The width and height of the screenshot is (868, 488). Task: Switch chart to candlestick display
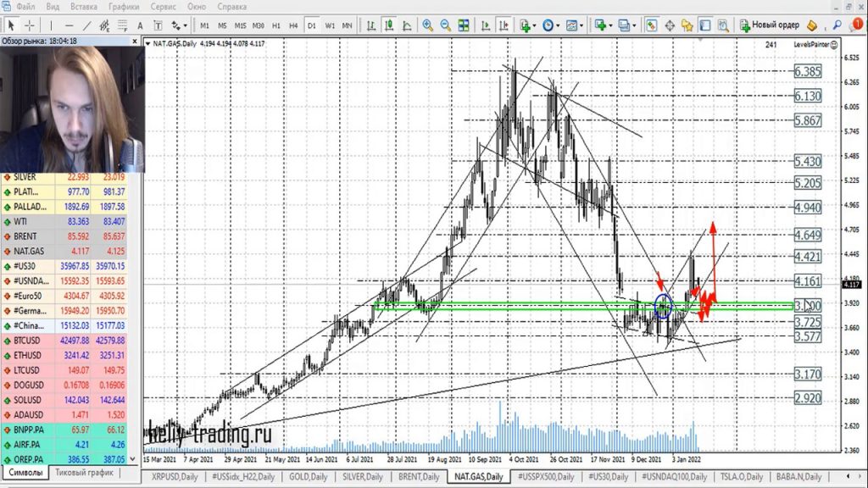click(x=389, y=25)
